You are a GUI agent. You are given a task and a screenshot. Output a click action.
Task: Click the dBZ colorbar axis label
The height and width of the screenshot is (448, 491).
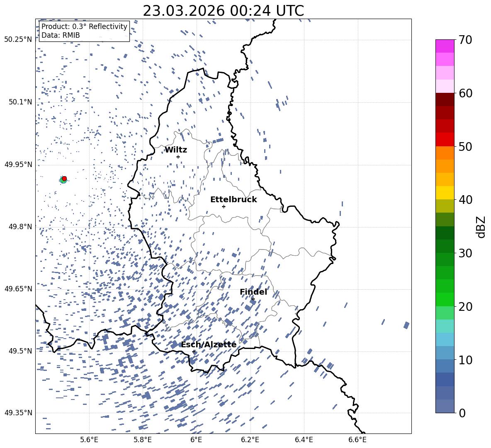(x=481, y=227)
